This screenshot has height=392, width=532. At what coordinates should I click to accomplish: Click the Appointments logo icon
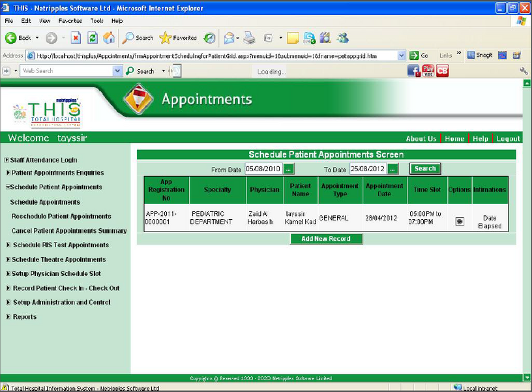tap(138, 98)
